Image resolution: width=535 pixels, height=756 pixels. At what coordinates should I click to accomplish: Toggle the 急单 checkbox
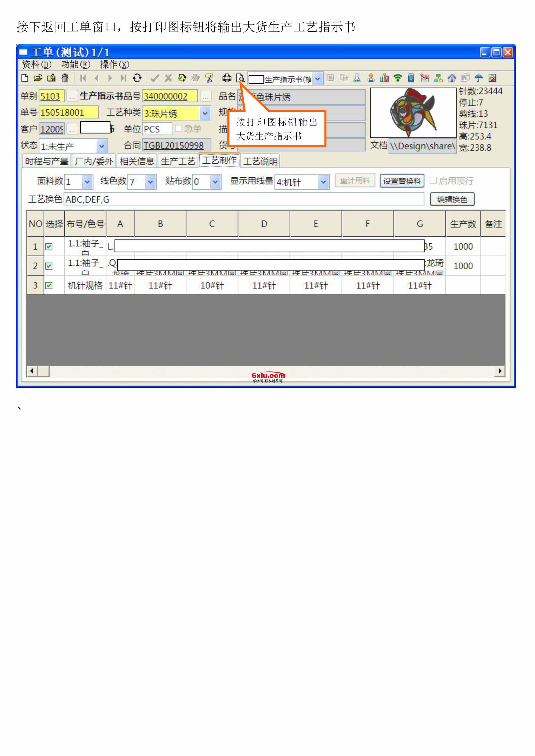pyautogui.click(x=179, y=128)
